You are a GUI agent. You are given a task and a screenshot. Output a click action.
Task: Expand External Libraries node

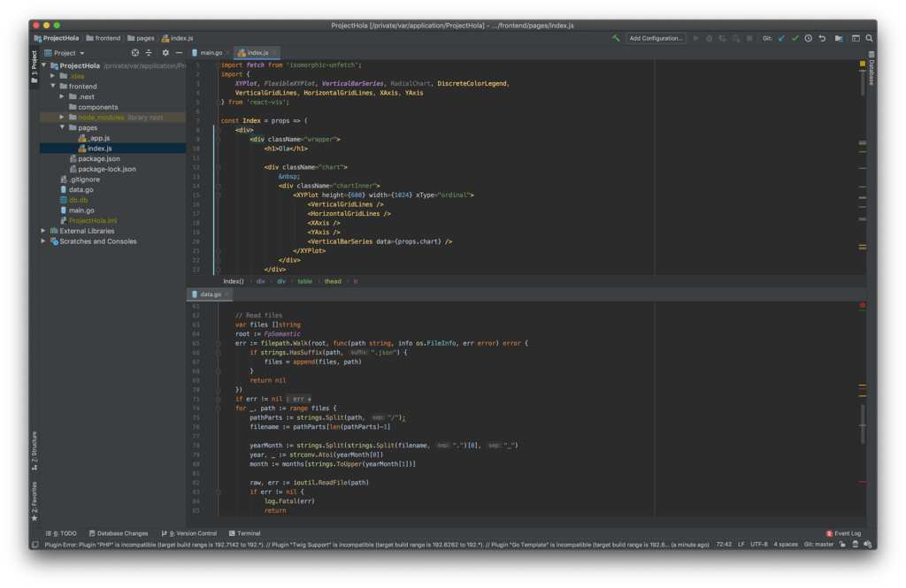click(x=43, y=231)
